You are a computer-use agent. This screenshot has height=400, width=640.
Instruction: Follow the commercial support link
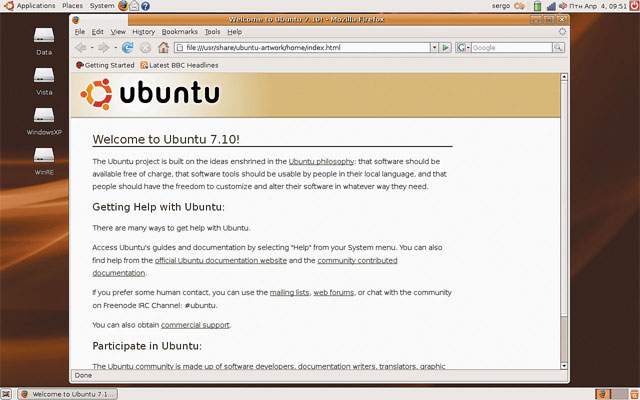(x=195, y=325)
